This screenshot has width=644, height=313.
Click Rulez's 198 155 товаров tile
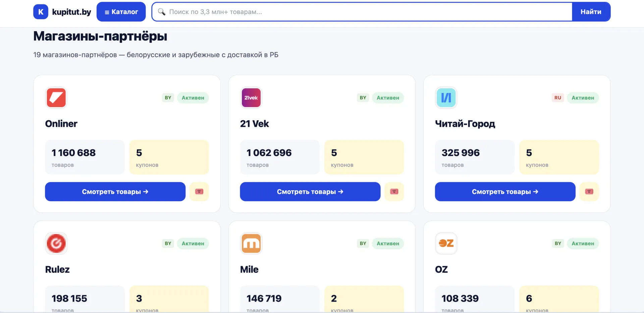(85, 299)
